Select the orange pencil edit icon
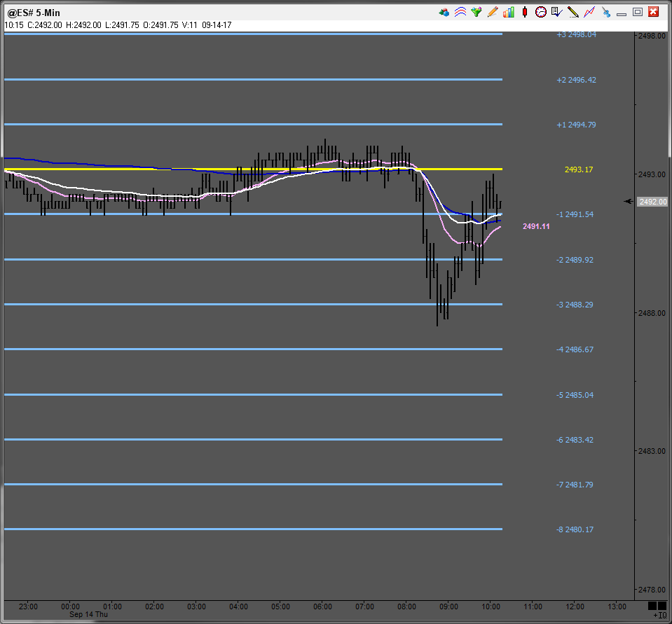 click(x=493, y=12)
